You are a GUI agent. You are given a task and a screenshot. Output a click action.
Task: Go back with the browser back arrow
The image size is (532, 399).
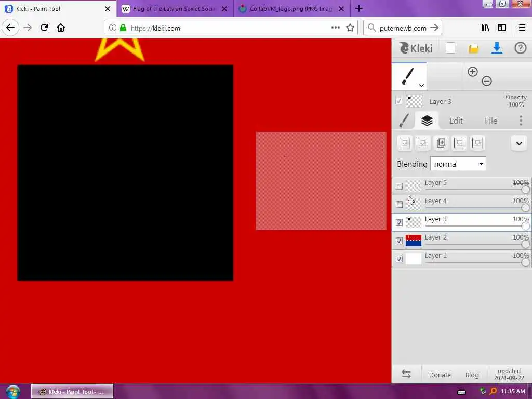[x=10, y=28]
